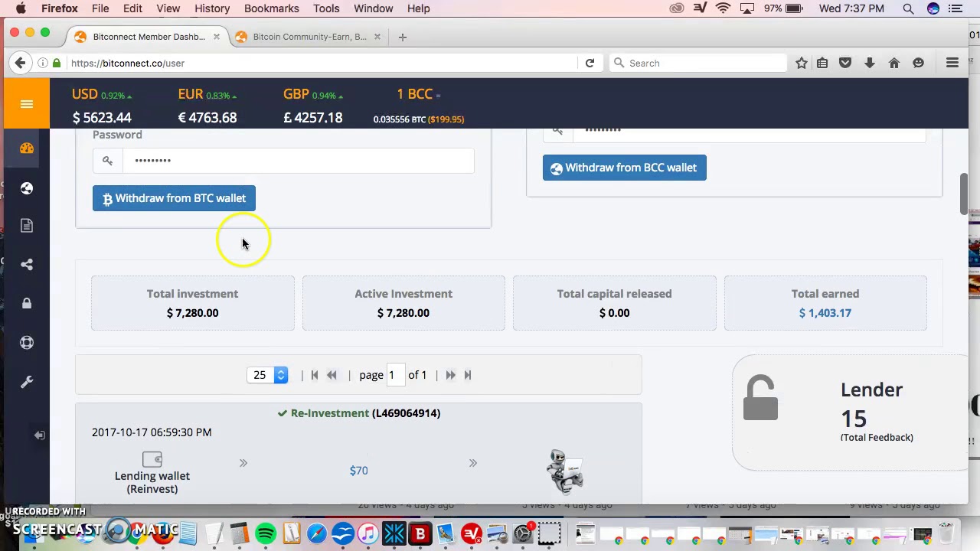The image size is (980, 551).
Task: Open a new tab with plus button
Action: (403, 37)
